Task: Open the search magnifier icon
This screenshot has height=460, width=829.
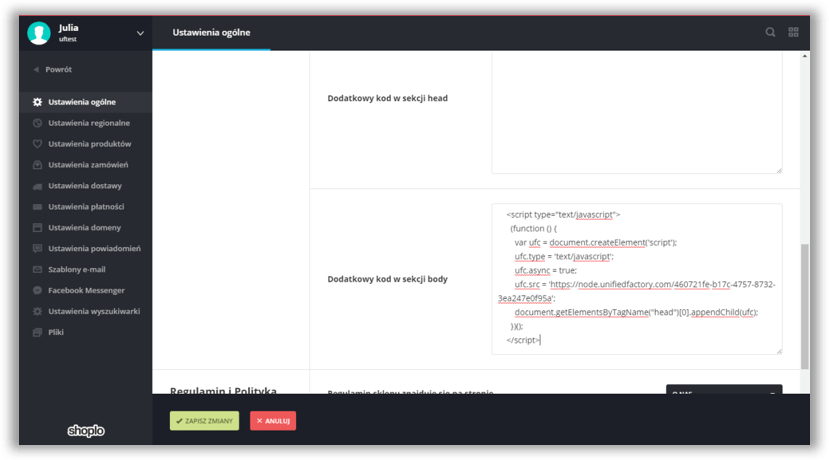Action: 770,32
